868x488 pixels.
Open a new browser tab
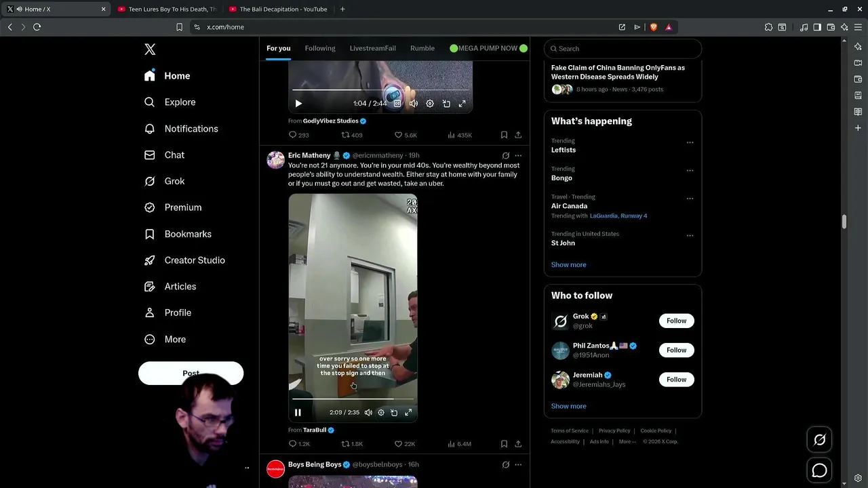(342, 9)
